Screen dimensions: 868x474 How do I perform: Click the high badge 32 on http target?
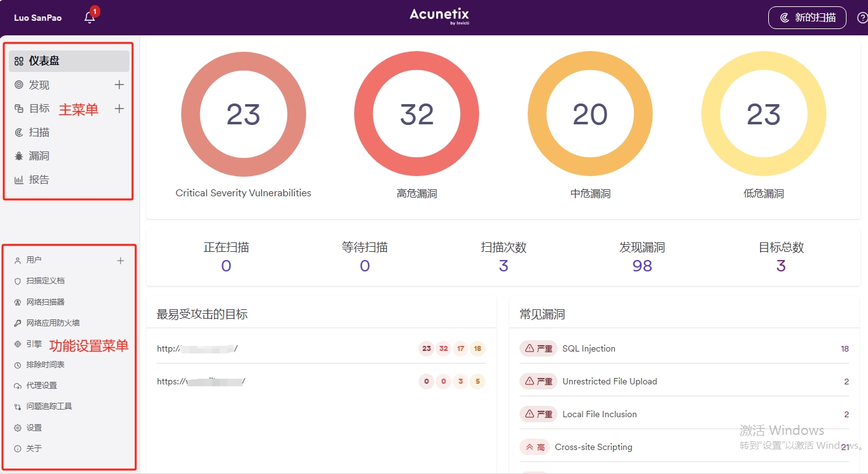(x=444, y=348)
